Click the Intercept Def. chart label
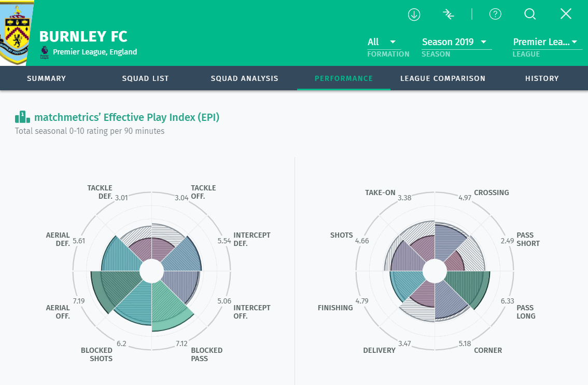The image size is (588, 385). tap(252, 239)
